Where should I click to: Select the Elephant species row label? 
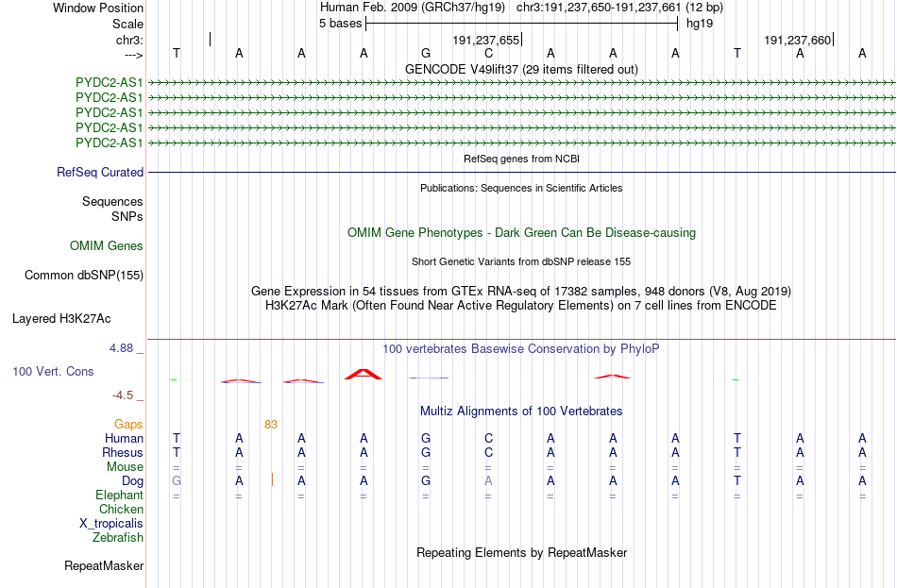coord(120,496)
